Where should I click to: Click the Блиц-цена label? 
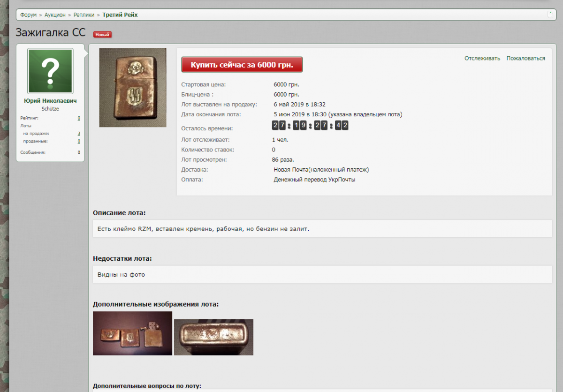coord(198,95)
